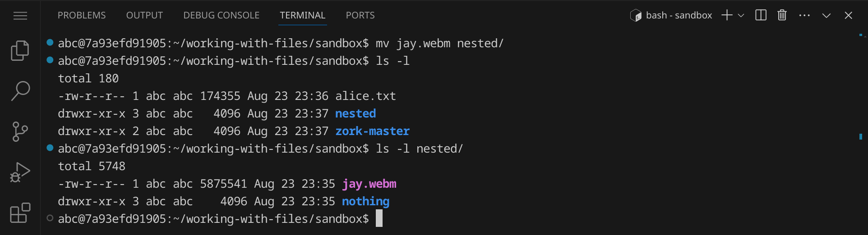Switch to the Ports tab

tap(360, 15)
